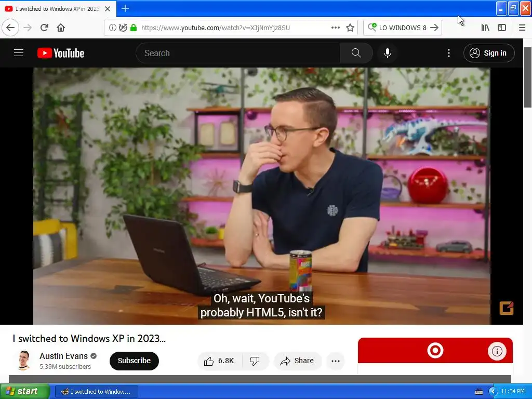Click the search engine magnifier icon
The image size is (532, 399).
click(x=372, y=27)
